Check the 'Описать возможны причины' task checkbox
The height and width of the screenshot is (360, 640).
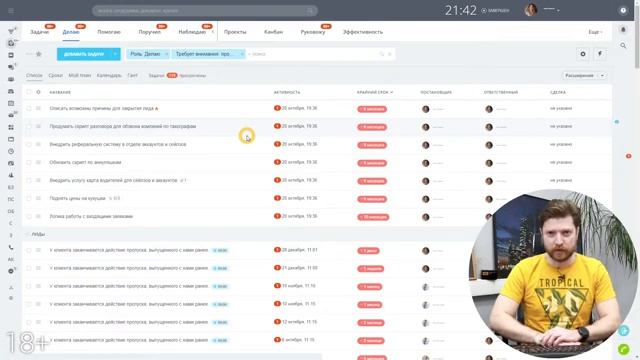(29, 109)
